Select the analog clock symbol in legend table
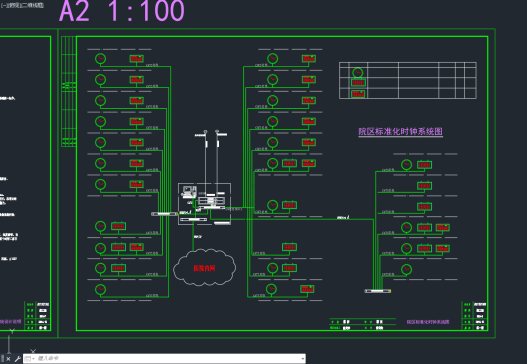Viewport: 527px width, 364px height. coord(358,73)
